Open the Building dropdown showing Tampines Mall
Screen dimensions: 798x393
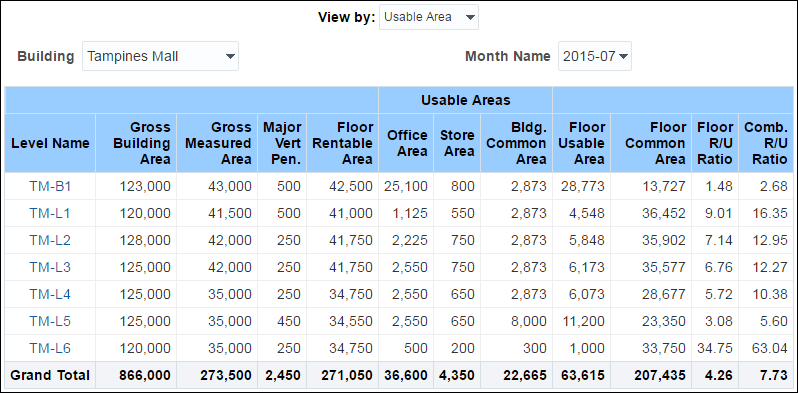(x=160, y=56)
